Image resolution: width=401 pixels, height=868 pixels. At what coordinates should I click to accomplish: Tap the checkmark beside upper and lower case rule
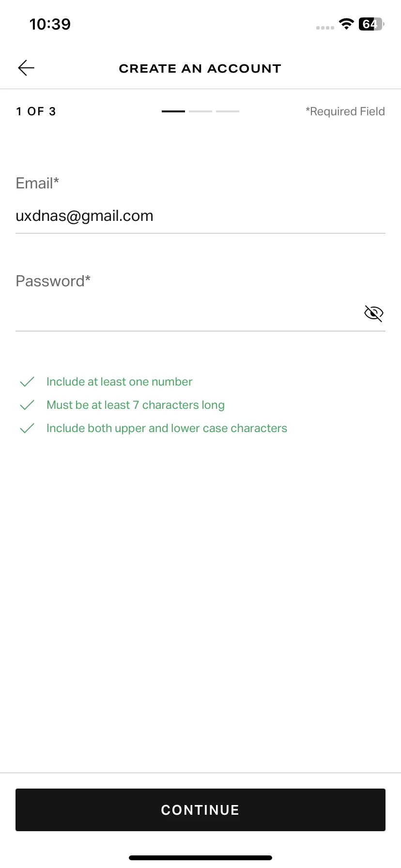coord(27,428)
